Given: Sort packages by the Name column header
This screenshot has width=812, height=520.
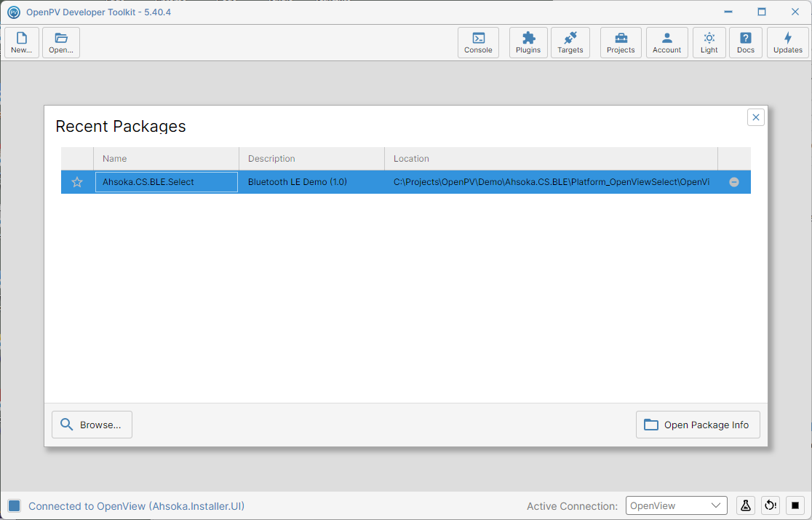Looking at the screenshot, I should 166,159.
